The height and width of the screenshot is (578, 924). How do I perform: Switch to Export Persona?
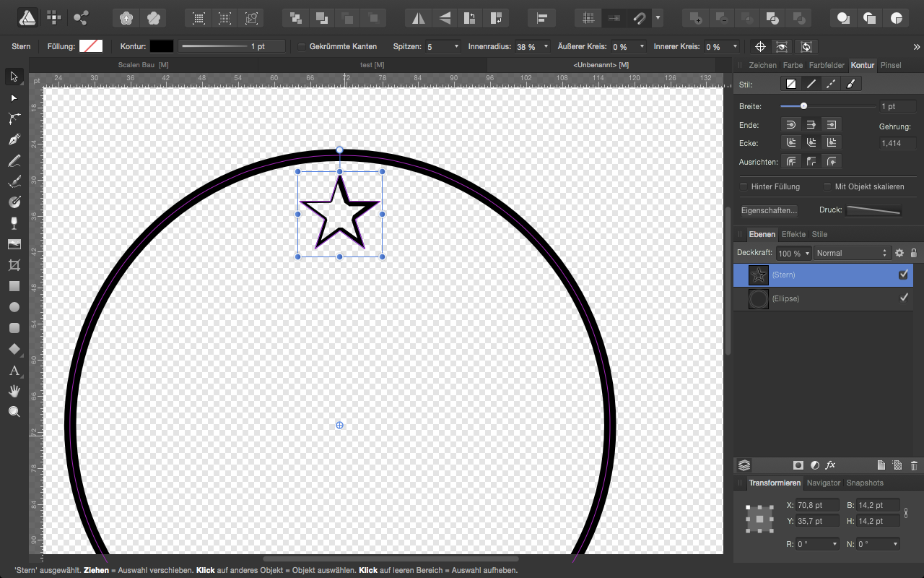81,17
